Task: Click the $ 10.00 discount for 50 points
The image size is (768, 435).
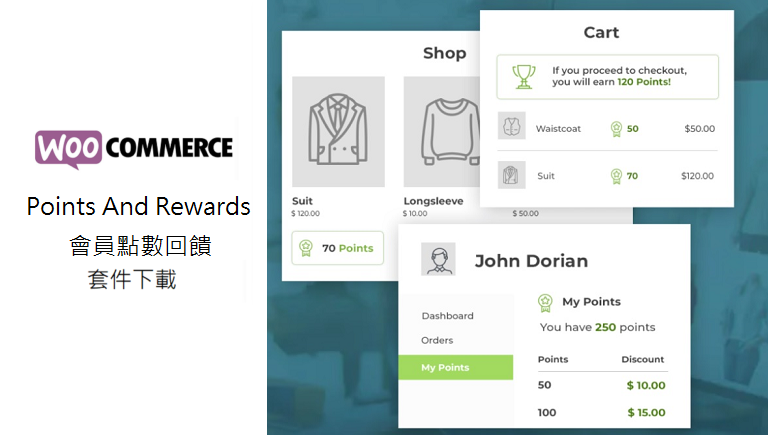Action: coord(646,386)
